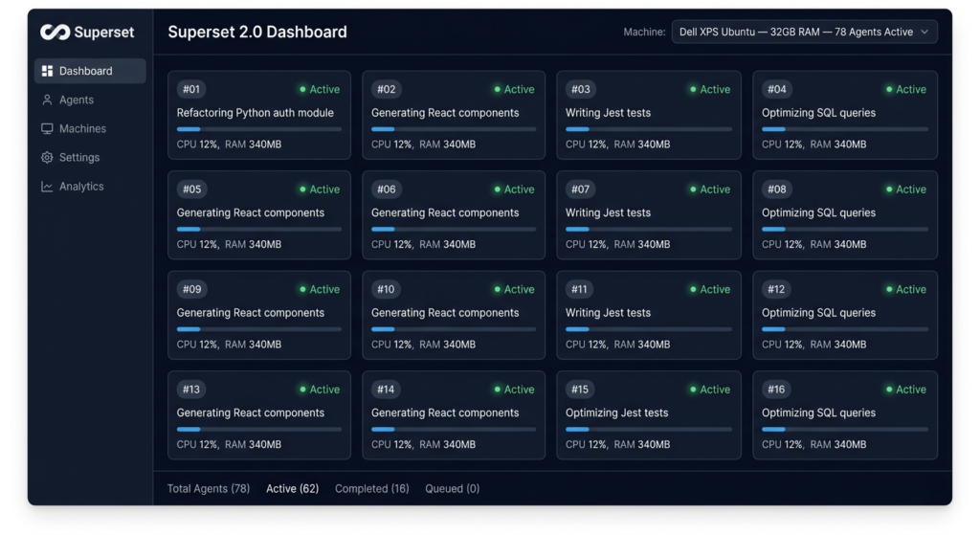Click the #06 agent badge
This screenshot has width=980, height=535.
[387, 189]
